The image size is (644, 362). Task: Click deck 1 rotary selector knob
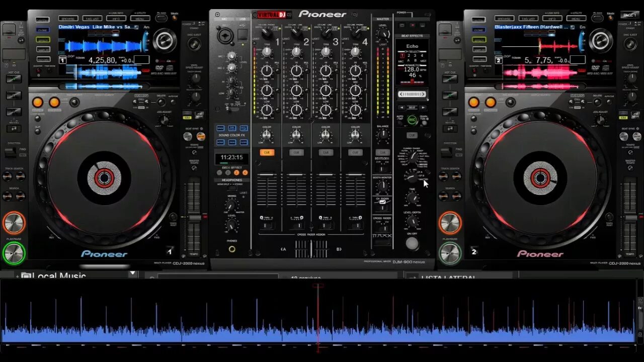(165, 41)
